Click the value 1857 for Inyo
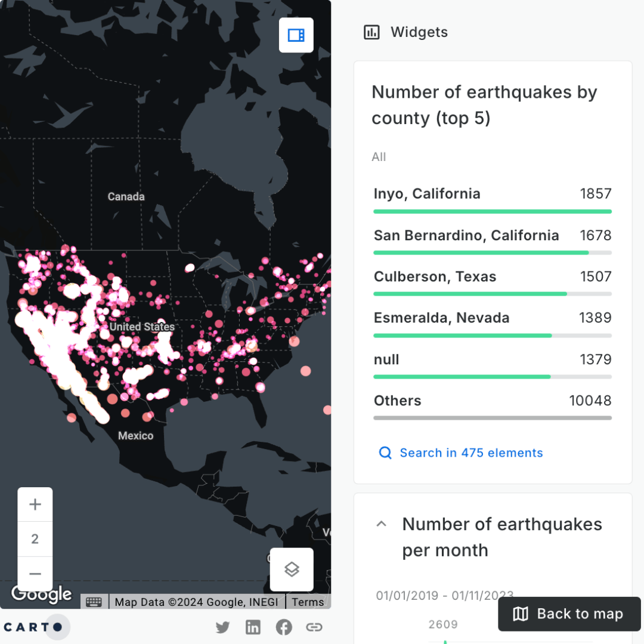The height and width of the screenshot is (644, 644). 596,193
